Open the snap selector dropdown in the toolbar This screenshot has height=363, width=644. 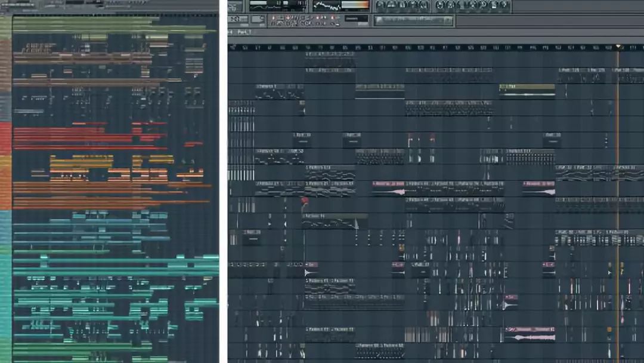point(356,19)
